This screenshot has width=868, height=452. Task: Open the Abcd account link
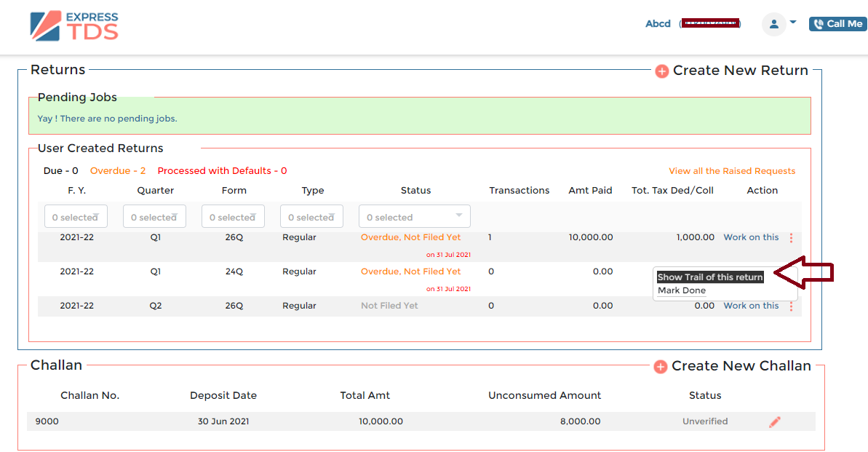click(658, 23)
